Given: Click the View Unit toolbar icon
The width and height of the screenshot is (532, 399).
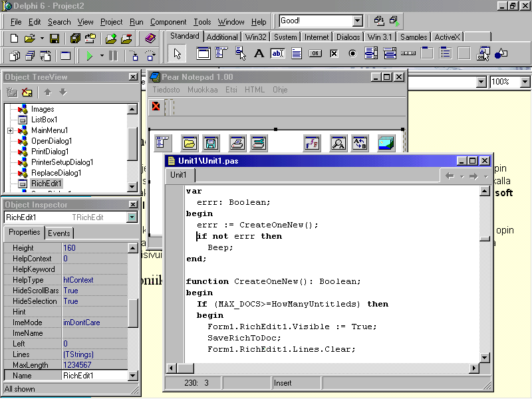Looking at the screenshot, I should click(x=15, y=55).
